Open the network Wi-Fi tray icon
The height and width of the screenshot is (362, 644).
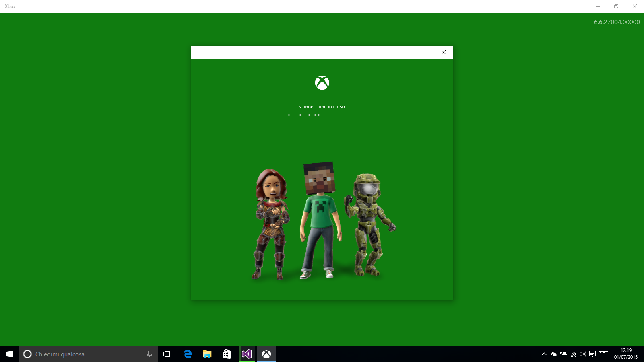coord(574,354)
